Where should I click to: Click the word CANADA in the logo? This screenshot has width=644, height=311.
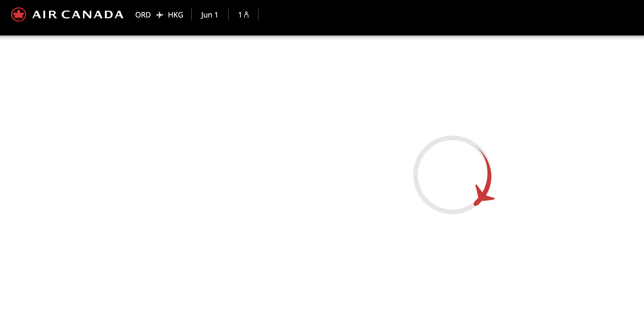click(92, 15)
